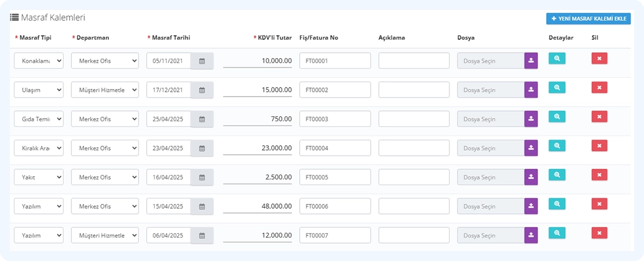Screen dimensions: 644x261
Task: View details of FT00003 expense row
Action: [x=557, y=117]
